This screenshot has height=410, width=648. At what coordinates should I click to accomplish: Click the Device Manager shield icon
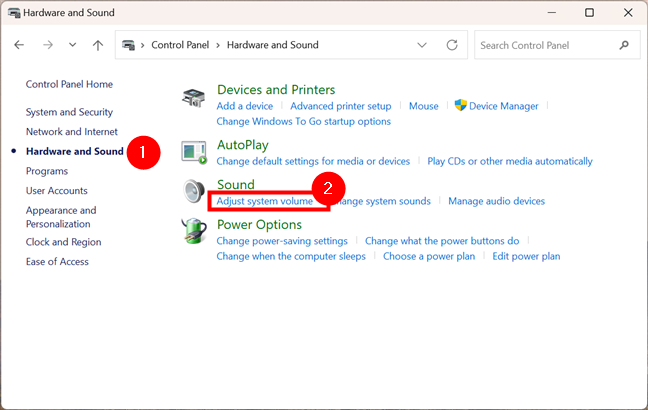pyautogui.click(x=460, y=105)
